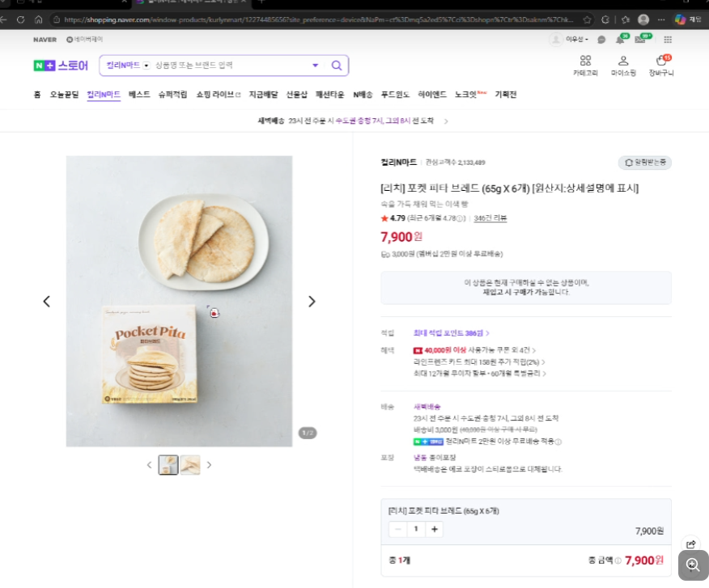Open the 지금배달 tab
The width and height of the screenshot is (709, 588).
coord(263,95)
